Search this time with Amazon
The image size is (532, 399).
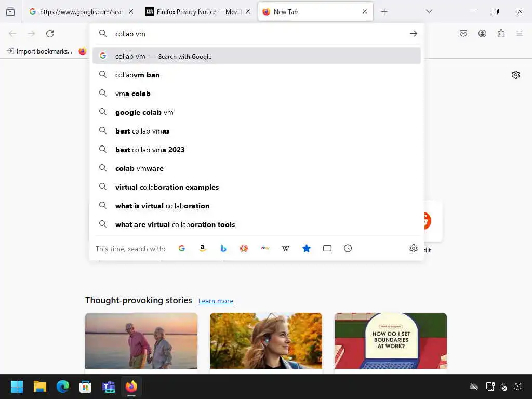203,248
